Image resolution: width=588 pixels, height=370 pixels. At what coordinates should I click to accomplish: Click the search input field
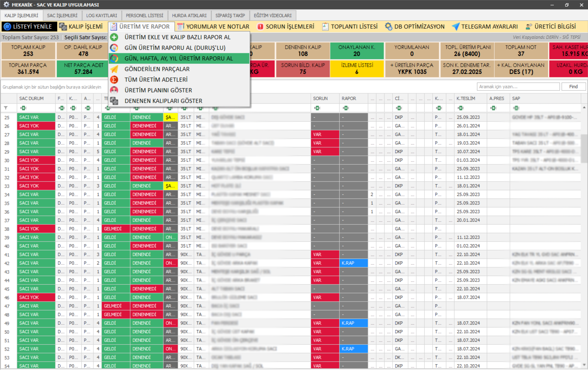pos(518,87)
